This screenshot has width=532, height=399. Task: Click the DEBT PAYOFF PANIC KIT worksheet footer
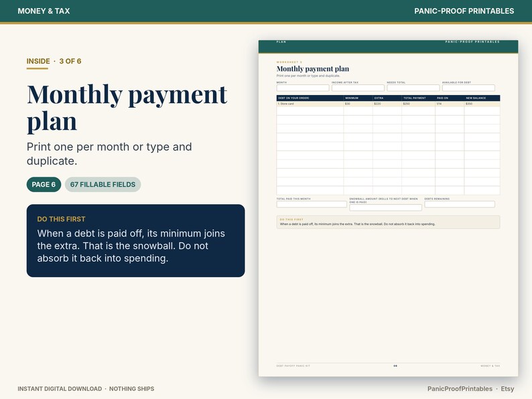coord(293,366)
